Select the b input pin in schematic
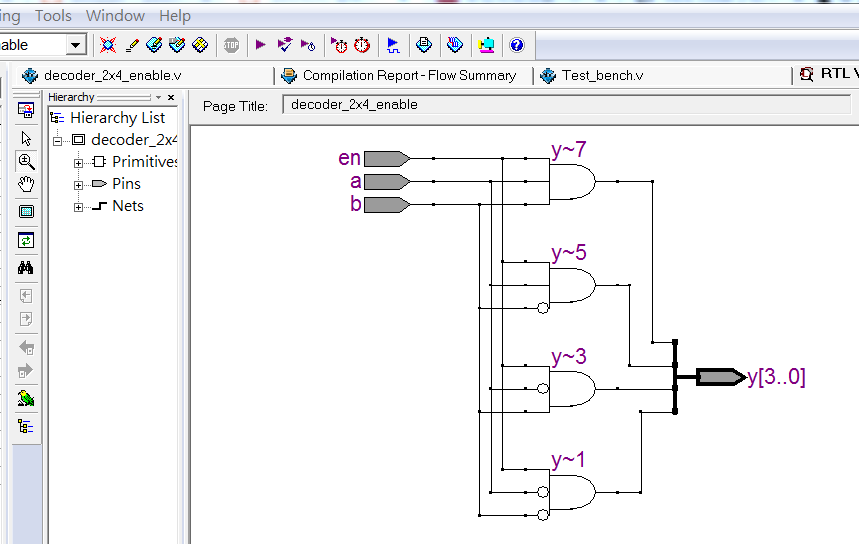Viewport: 859px width, 544px height. point(387,204)
